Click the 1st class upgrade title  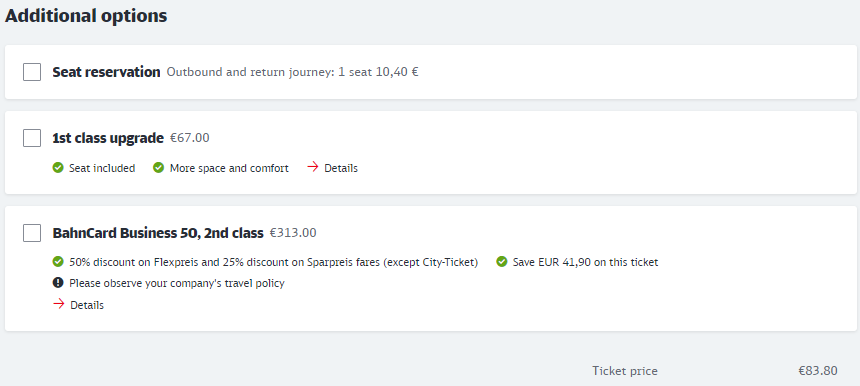108,138
